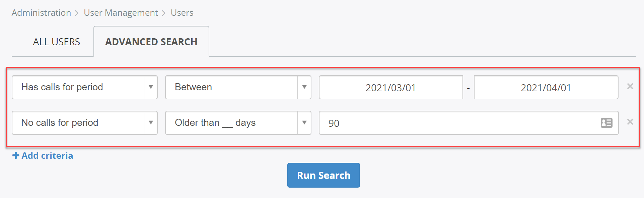
Task: Open the 'Has calls for period' dropdown arrow
Action: tap(151, 87)
